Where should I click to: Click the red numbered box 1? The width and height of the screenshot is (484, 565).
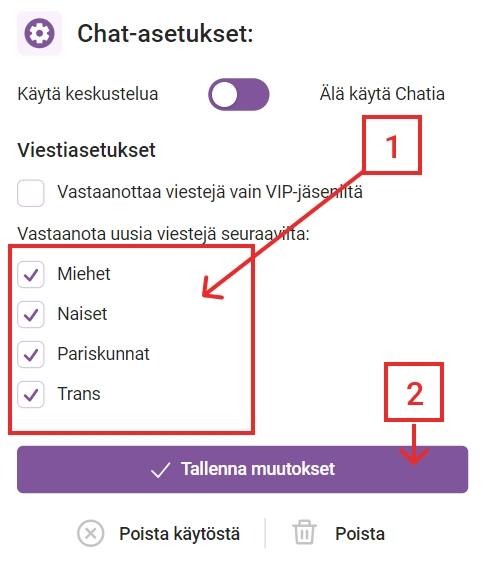392,145
